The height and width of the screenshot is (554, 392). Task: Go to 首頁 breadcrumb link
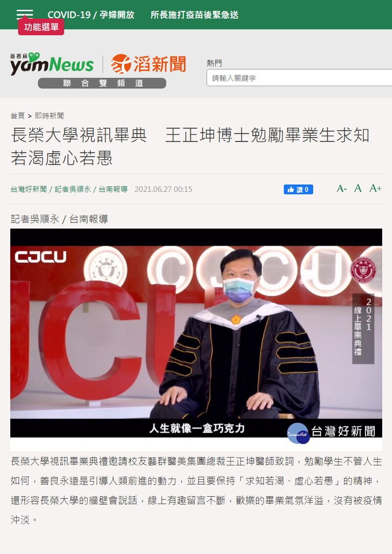pos(18,116)
